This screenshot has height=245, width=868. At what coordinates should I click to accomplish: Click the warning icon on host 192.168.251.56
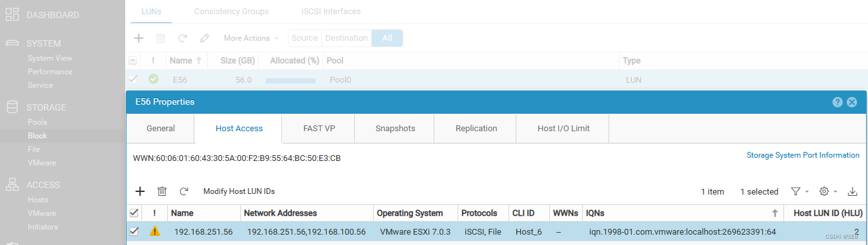(154, 231)
